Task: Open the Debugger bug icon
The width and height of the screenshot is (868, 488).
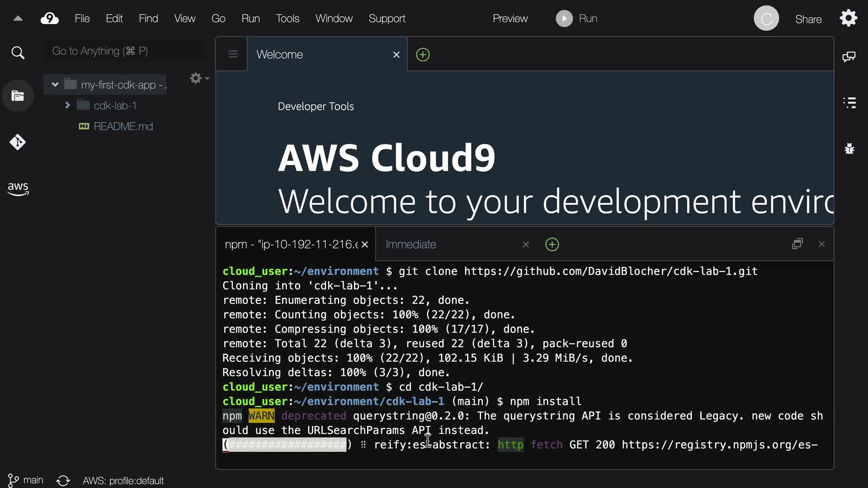Action: point(849,149)
